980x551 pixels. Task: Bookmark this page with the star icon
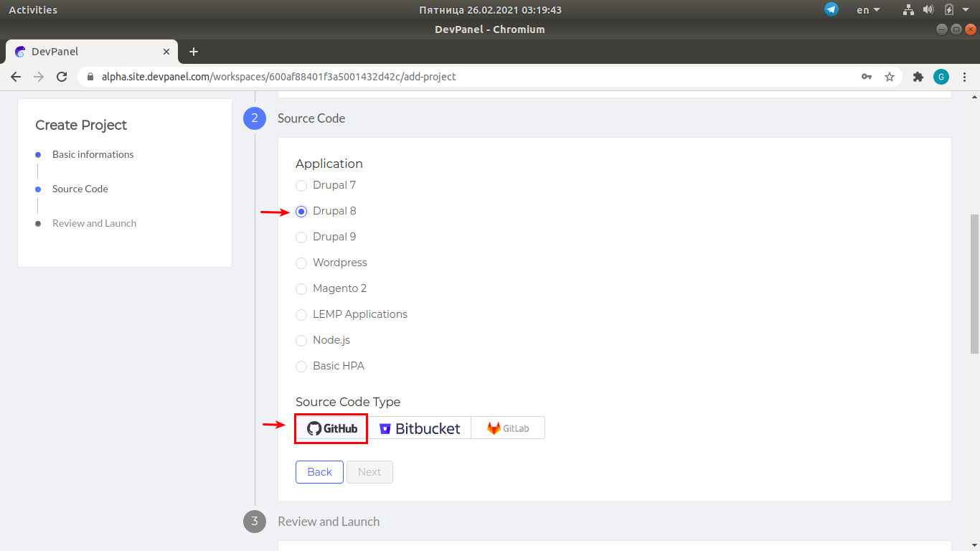[890, 77]
